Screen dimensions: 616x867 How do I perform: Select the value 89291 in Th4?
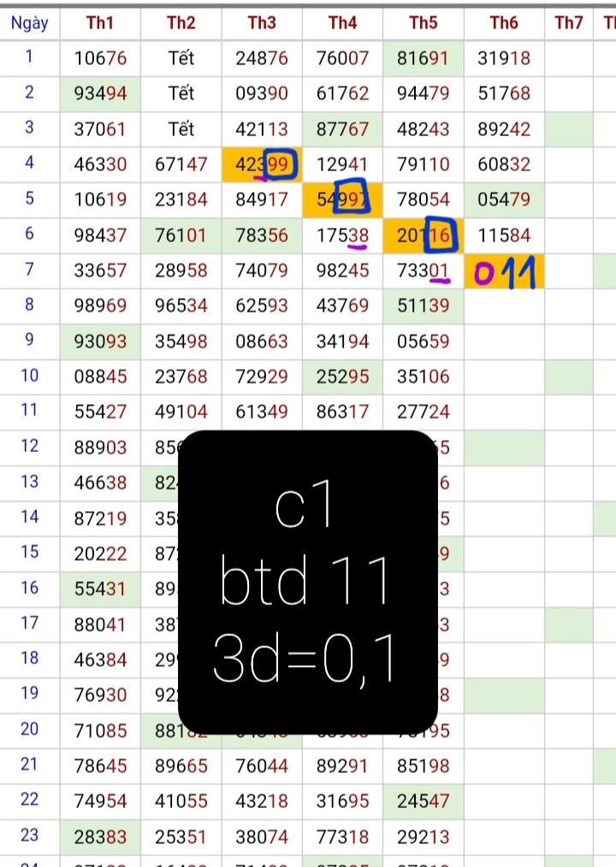(x=342, y=764)
